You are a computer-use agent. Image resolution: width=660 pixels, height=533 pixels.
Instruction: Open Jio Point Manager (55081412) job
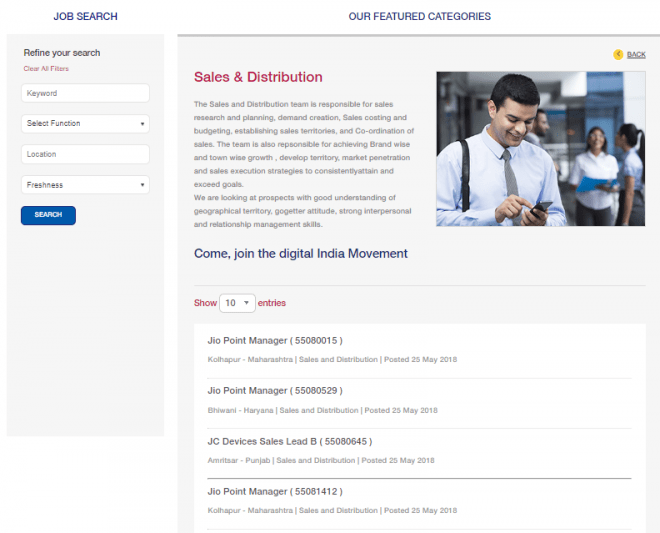275,491
